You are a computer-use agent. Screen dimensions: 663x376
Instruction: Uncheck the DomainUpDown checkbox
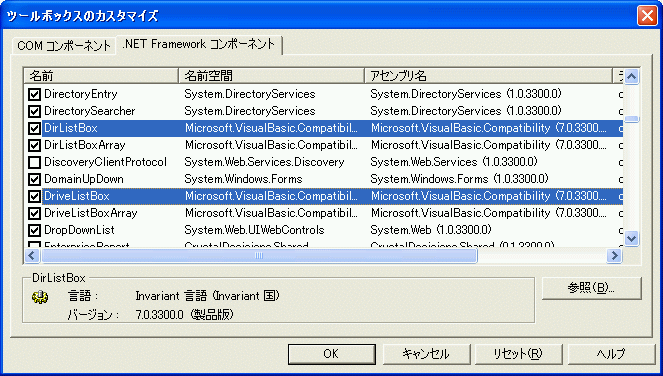34,179
